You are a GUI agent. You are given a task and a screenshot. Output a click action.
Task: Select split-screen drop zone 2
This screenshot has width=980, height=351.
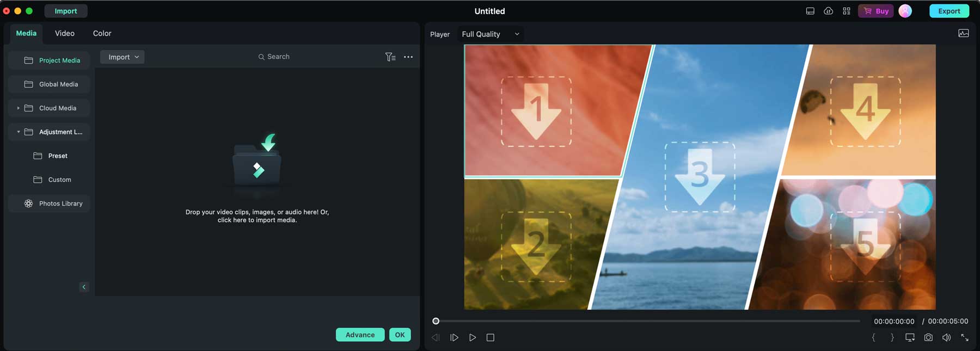click(x=536, y=246)
